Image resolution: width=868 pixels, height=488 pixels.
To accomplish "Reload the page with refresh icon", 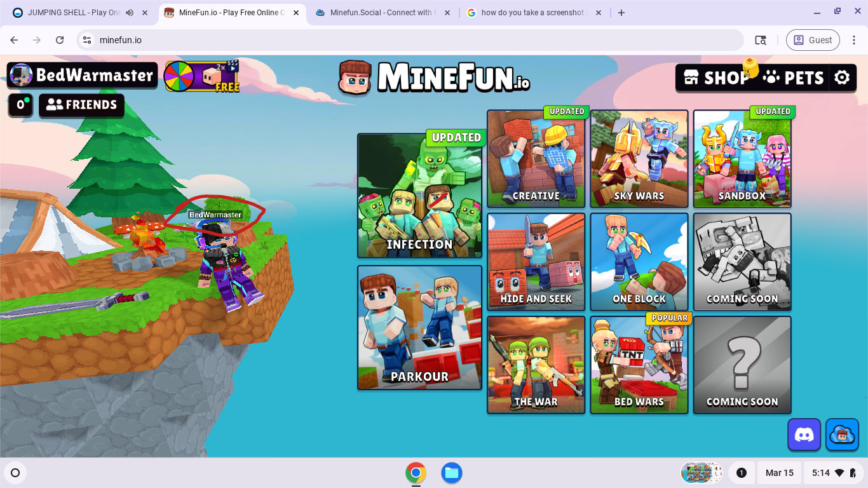I will pos(60,40).
